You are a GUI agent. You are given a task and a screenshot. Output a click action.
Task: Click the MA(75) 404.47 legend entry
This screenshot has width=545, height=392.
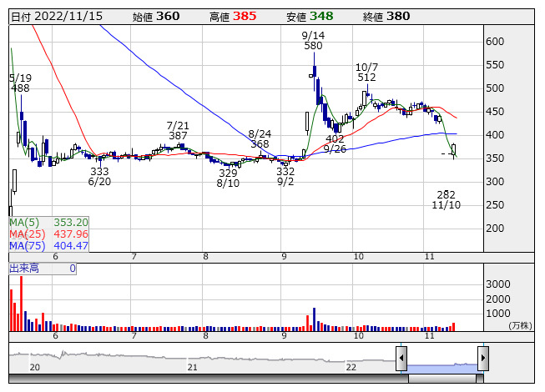click(48, 246)
